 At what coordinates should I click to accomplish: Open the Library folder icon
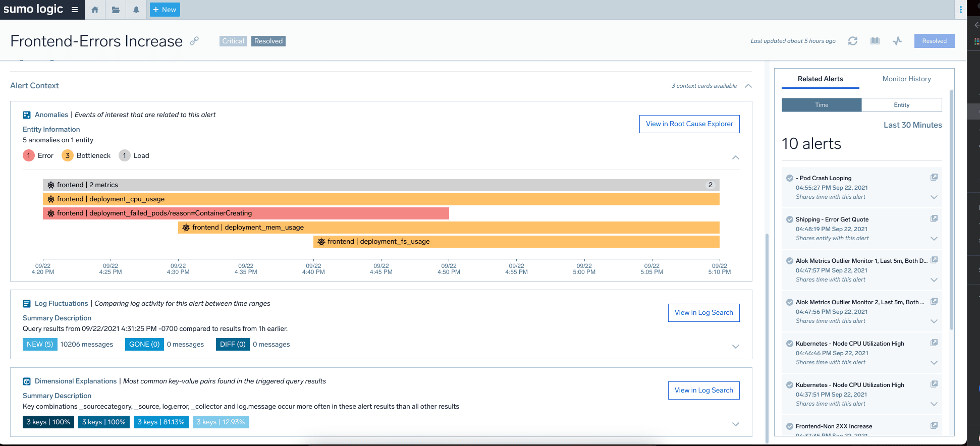coord(116,10)
